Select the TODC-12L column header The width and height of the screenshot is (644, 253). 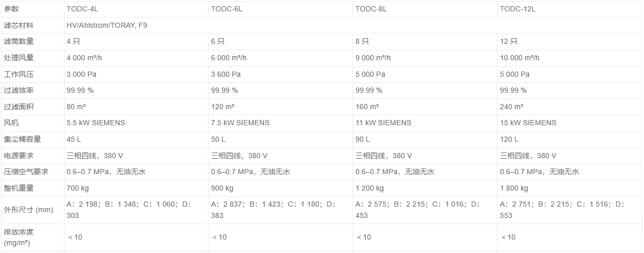(570, 9)
